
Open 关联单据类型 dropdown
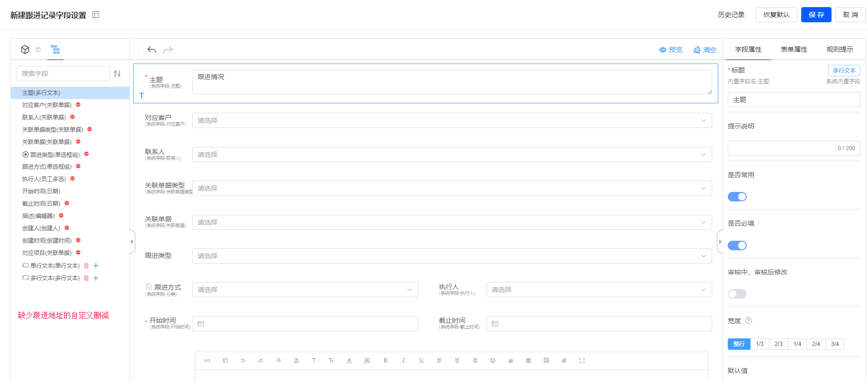[x=452, y=188]
